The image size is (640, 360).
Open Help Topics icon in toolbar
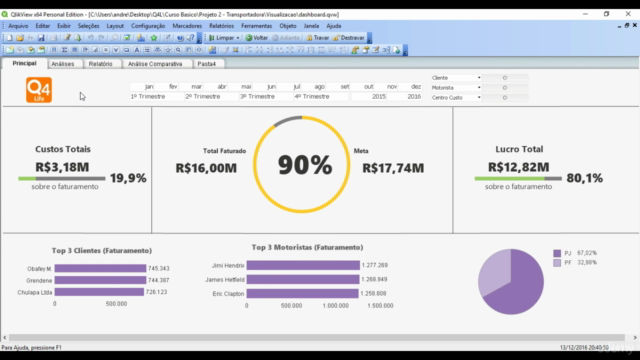click(180, 38)
